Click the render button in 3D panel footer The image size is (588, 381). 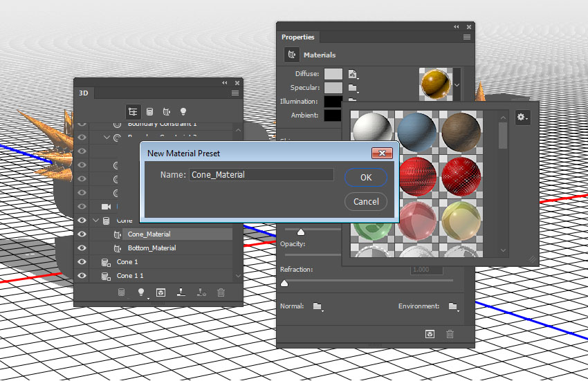161,292
